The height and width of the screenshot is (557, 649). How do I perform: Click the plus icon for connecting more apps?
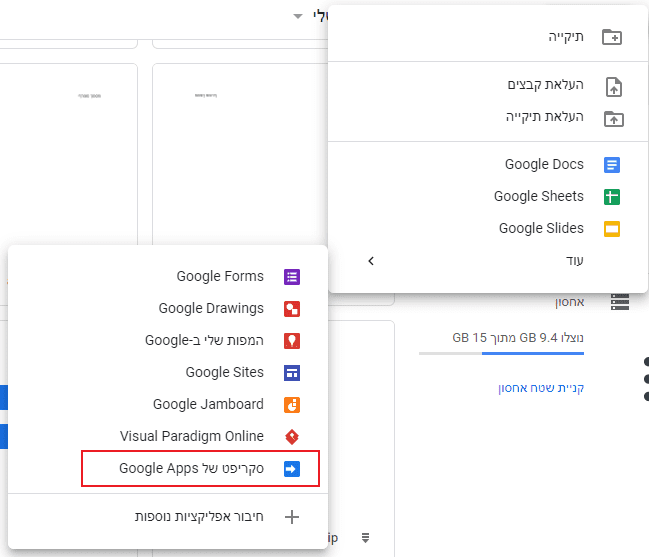point(292,517)
